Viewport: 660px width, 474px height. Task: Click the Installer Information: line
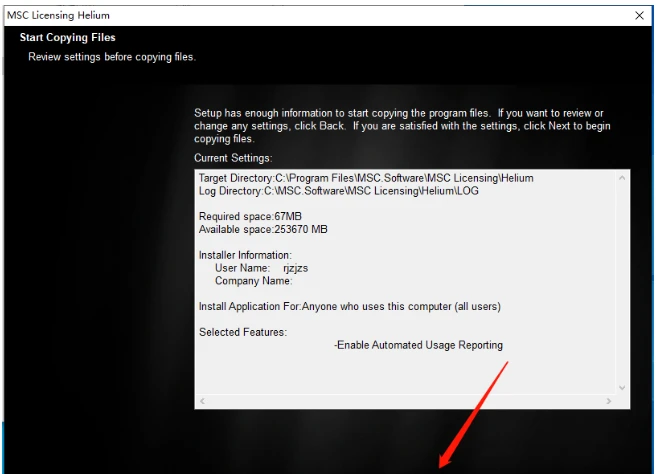click(x=245, y=255)
